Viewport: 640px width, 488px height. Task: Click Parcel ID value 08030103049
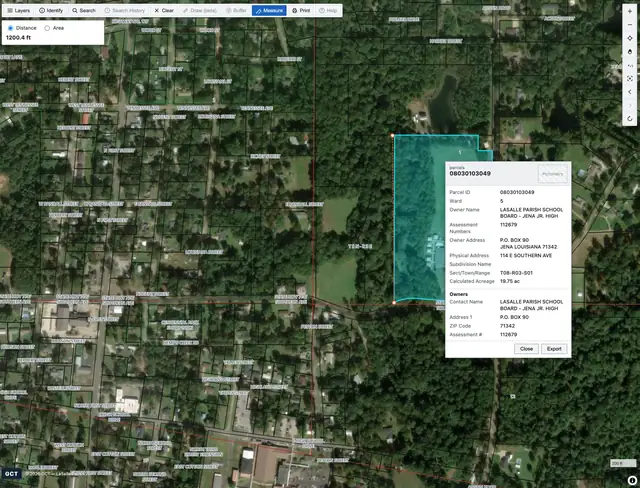(x=517, y=192)
